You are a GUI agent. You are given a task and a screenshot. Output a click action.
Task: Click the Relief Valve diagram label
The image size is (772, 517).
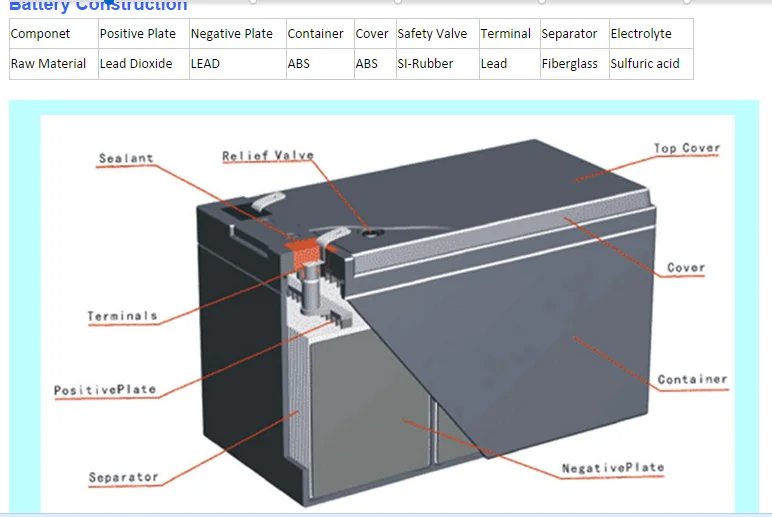pyautogui.click(x=267, y=156)
